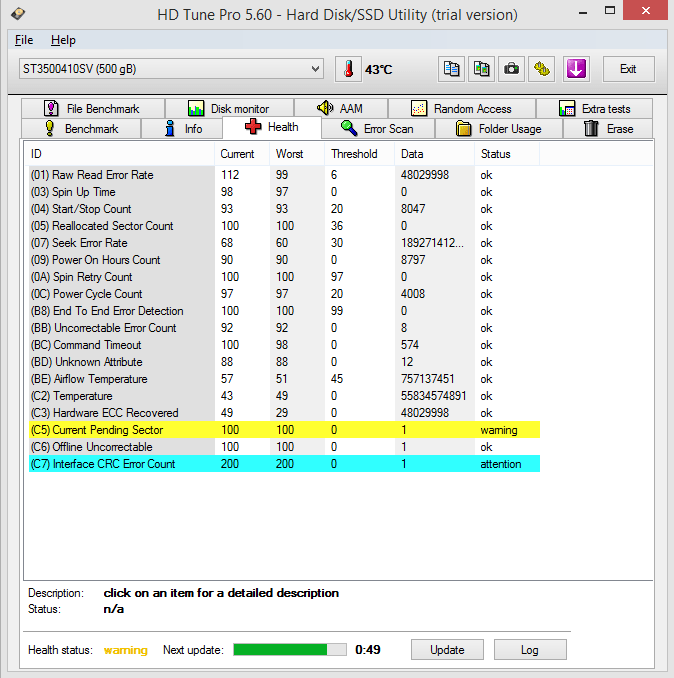Click the data value 55834574891
The height and width of the screenshot is (678, 674).
pyautogui.click(x=434, y=396)
